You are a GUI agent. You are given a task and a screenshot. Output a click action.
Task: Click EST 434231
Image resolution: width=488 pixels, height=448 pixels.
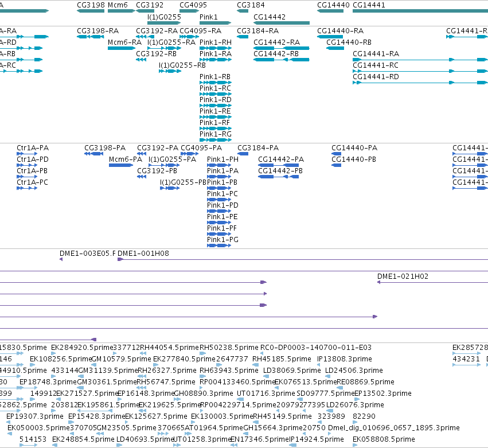pos(467,365)
